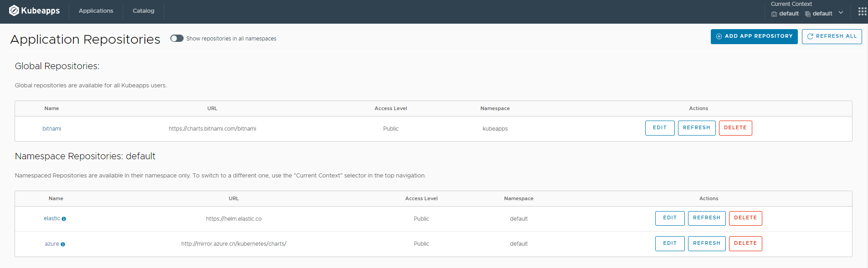
Task: Toggle Show repositories in all namespaces
Action: (177, 38)
